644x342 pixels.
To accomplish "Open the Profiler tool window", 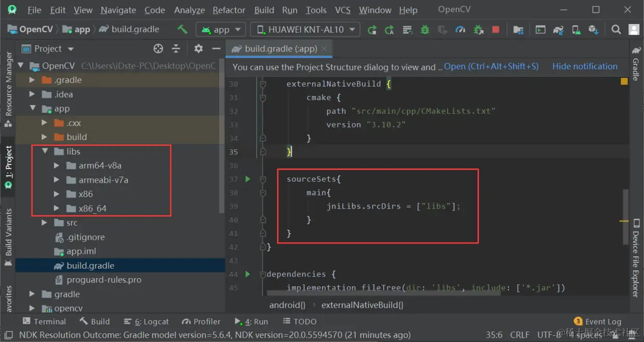I will pyautogui.click(x=200, y=321).
